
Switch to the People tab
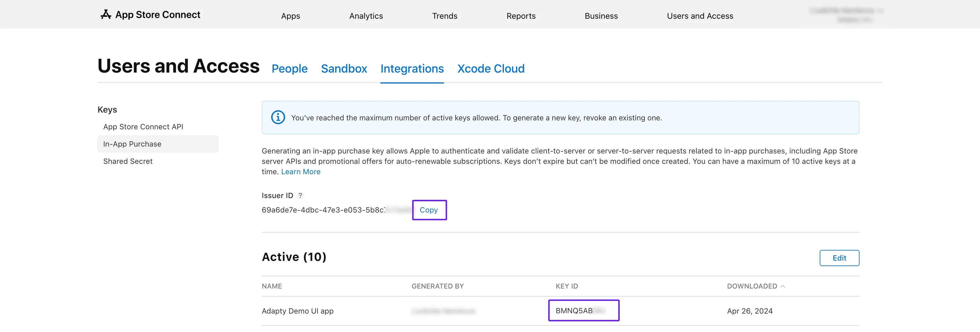(289, 69)
